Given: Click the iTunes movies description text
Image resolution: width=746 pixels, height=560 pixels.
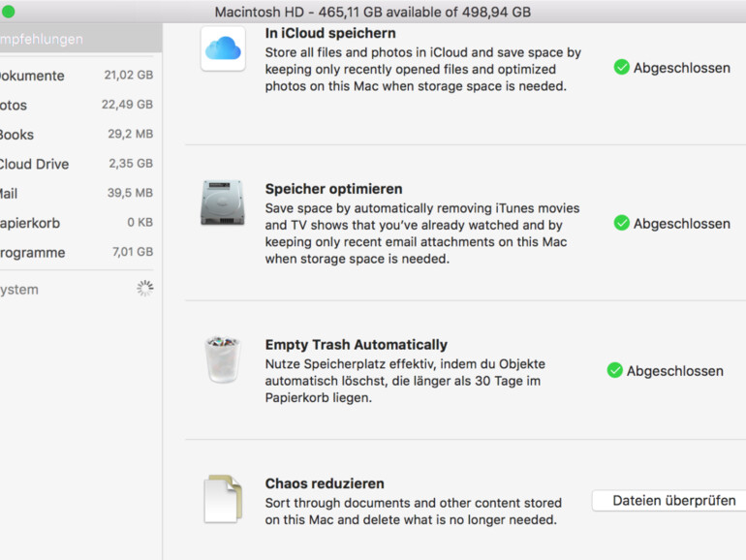Looking at the screenshot, I should 422,233.
